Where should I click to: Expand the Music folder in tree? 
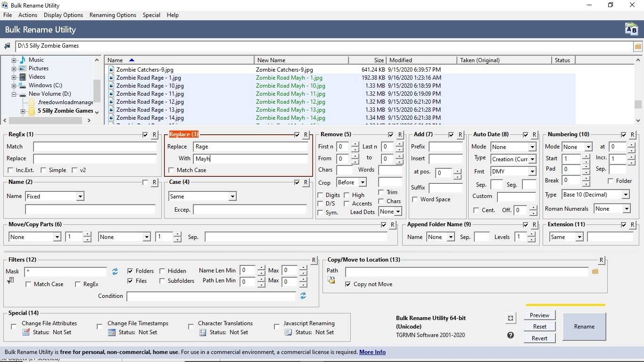tap(14, 60)
